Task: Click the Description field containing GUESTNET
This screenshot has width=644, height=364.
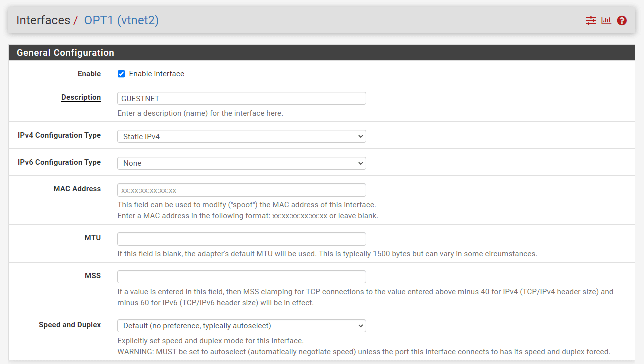Action: coord(242,98)
